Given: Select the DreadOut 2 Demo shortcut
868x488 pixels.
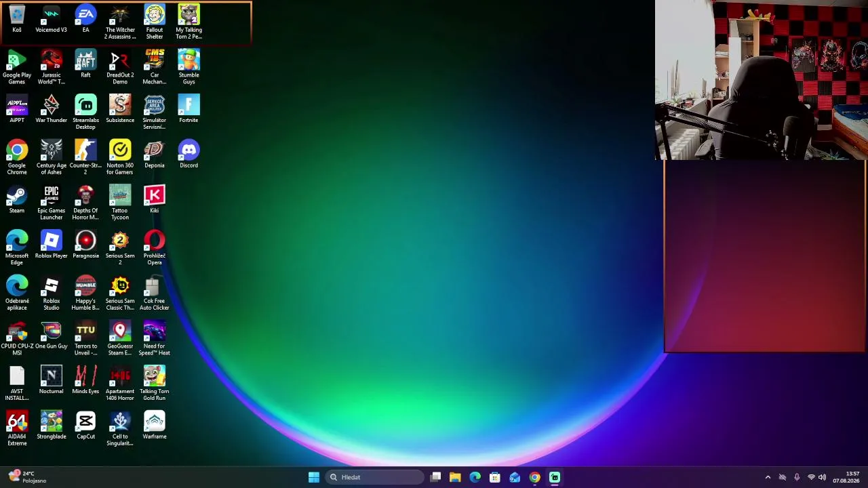Looking at the screenshot, I should click(120, 68).
